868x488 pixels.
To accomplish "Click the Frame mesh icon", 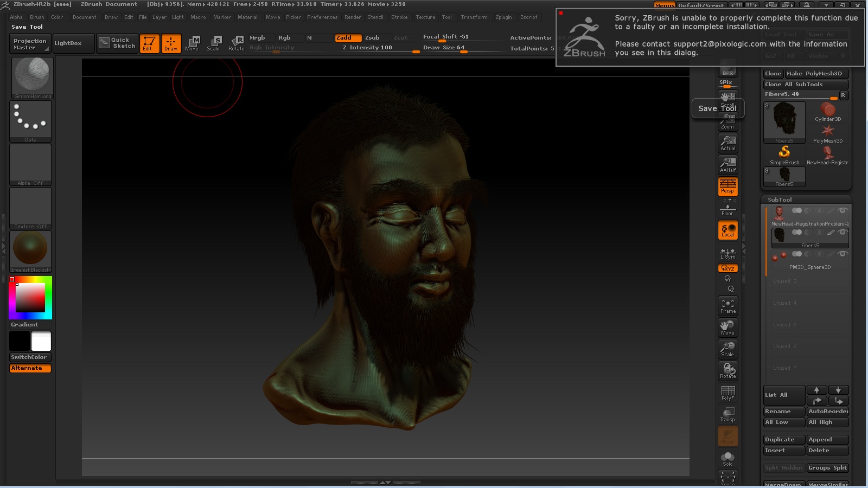I will click(727, 306).
